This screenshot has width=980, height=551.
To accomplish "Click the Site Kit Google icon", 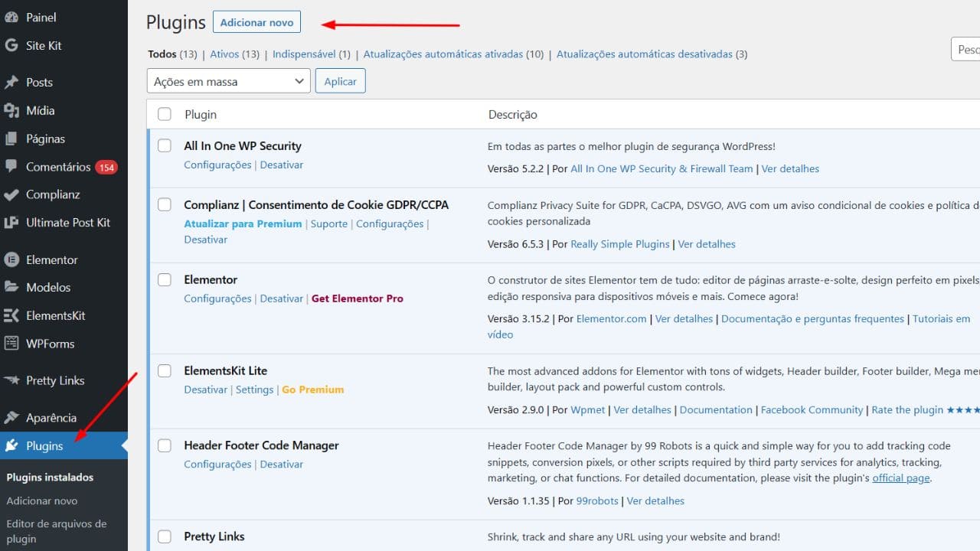I will [11, 45].
